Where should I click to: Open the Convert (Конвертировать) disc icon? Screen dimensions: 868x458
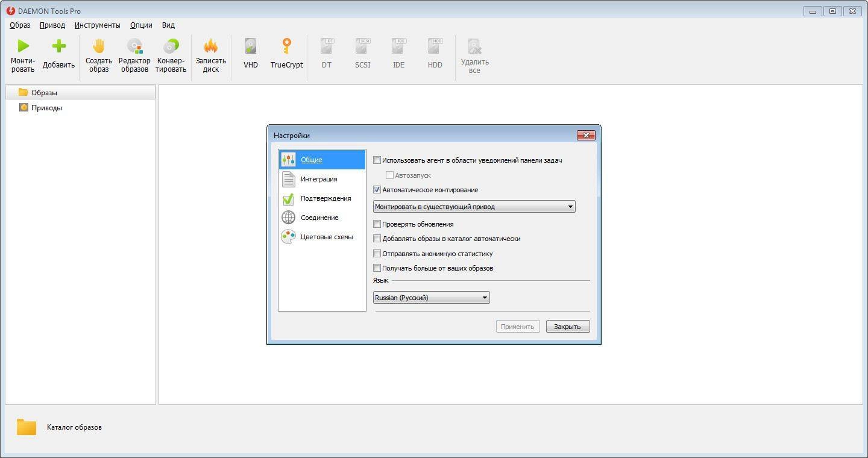point(171,46)
